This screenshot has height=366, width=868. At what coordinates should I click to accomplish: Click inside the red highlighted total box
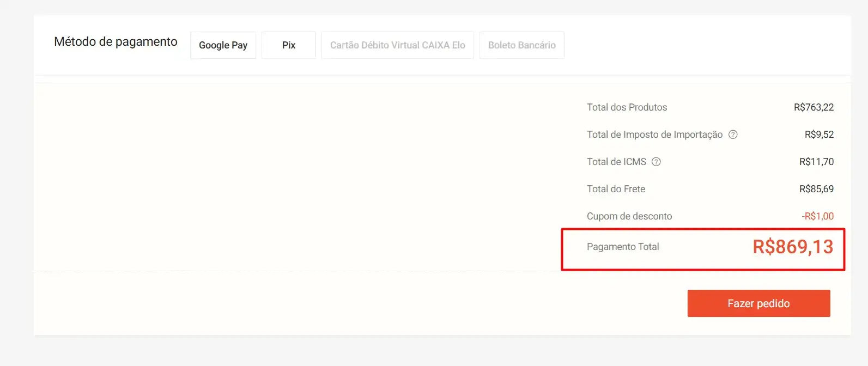tap(703, 248)
